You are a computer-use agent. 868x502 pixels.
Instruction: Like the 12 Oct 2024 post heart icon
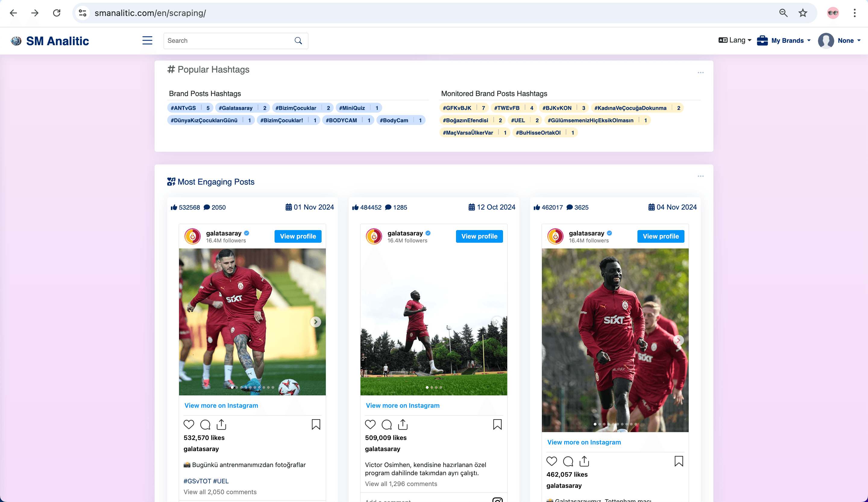coord(370,425)
